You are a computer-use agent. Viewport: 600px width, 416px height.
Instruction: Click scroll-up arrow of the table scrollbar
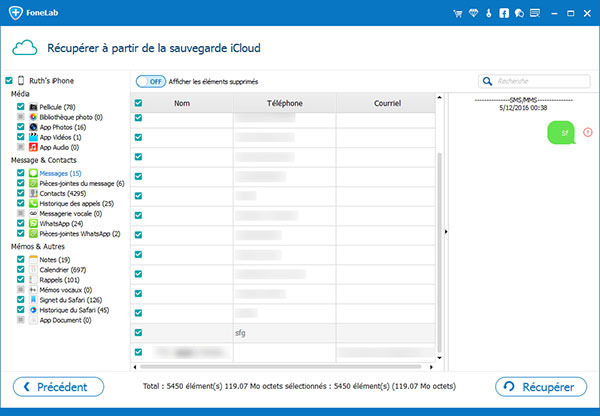tap(439, 98)
